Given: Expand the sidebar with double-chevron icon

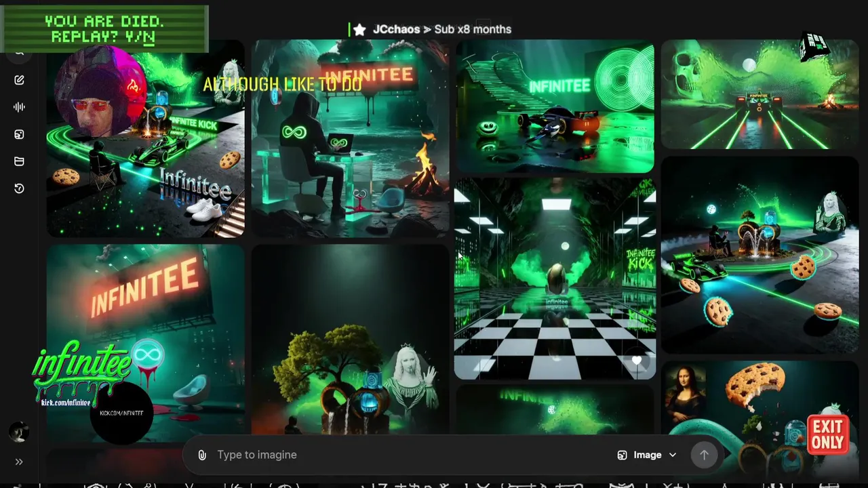Looking at the screenshot, I should pyautogui.click(x=19, y=462).
